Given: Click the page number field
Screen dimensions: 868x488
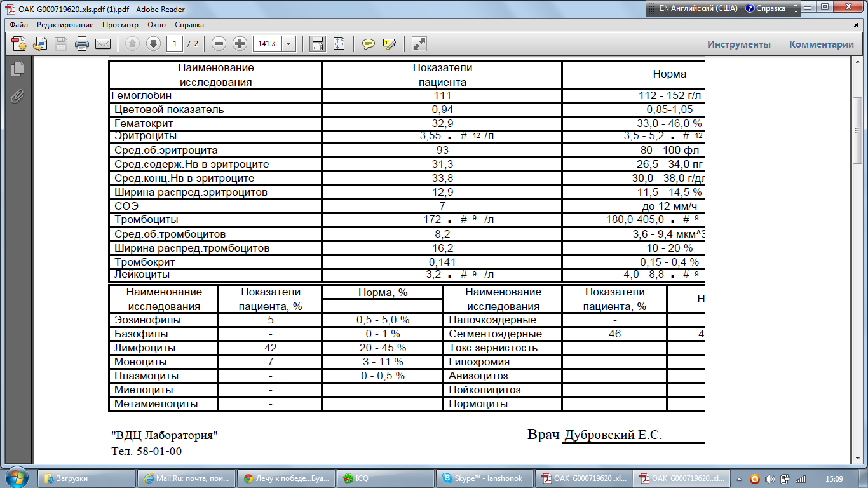Looking at the screenshot, I should [175, 44].
